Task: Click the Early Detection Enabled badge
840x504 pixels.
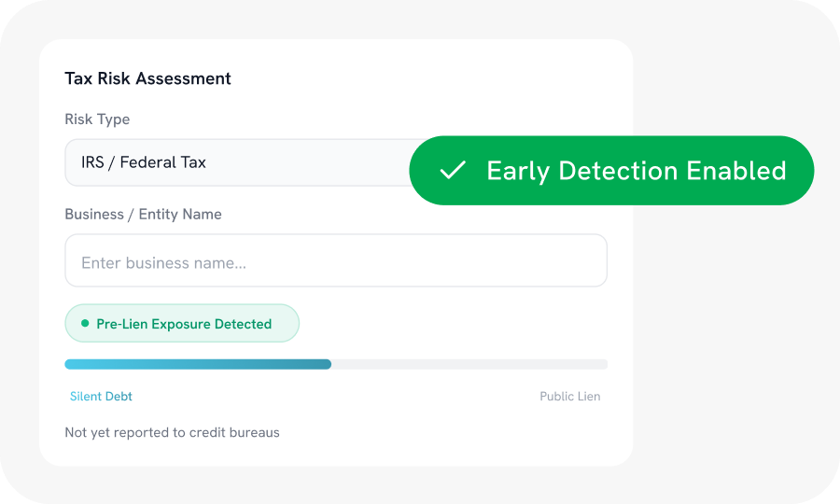Action: [x=611, y=171]
